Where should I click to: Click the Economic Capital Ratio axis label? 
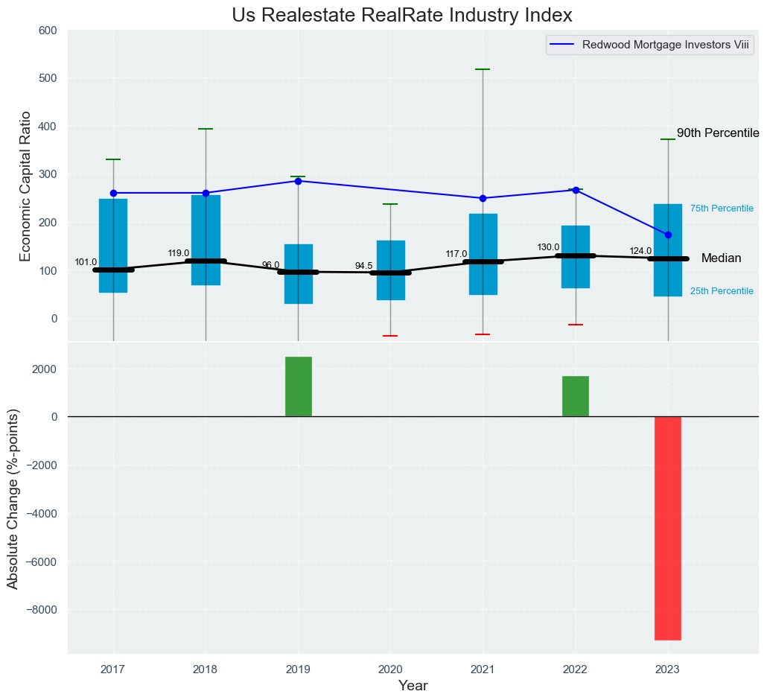click(25, 186)
